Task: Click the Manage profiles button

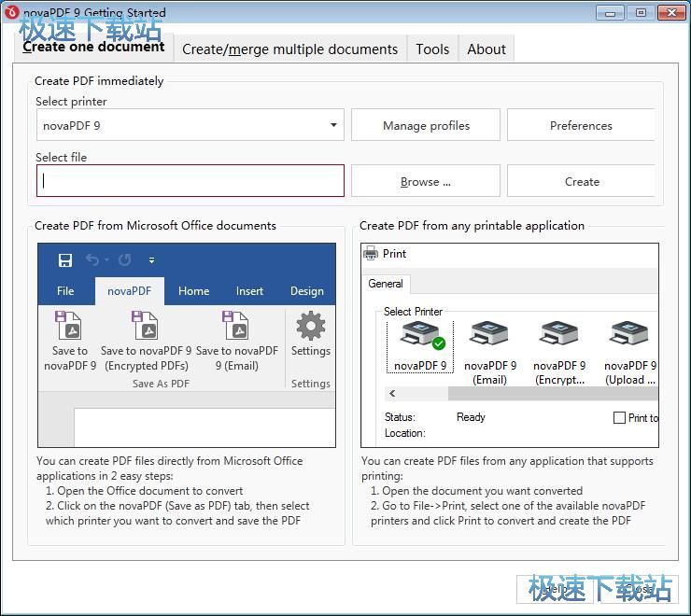Action: (426, 125)
